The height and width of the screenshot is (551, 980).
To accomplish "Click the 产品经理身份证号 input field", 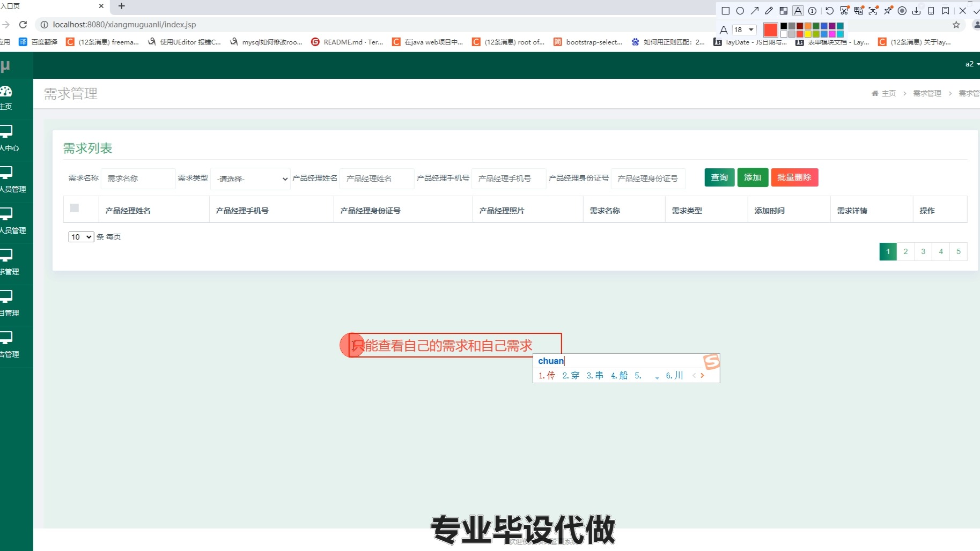I will tap(649, 178).
